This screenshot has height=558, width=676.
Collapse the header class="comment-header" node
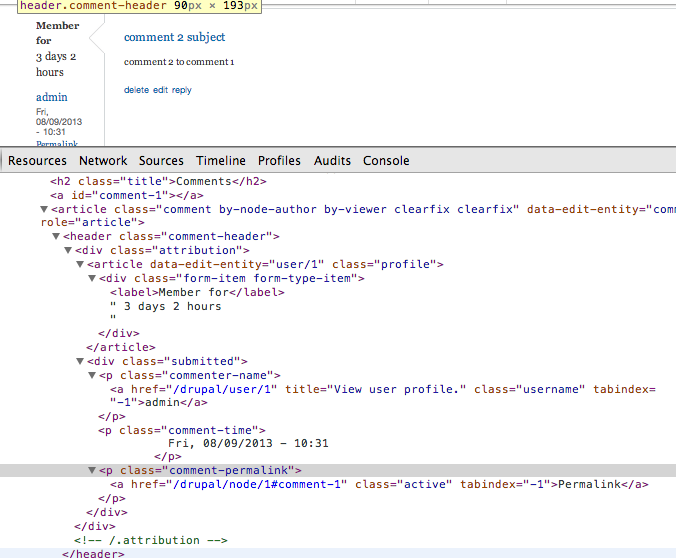click(57, 237)
